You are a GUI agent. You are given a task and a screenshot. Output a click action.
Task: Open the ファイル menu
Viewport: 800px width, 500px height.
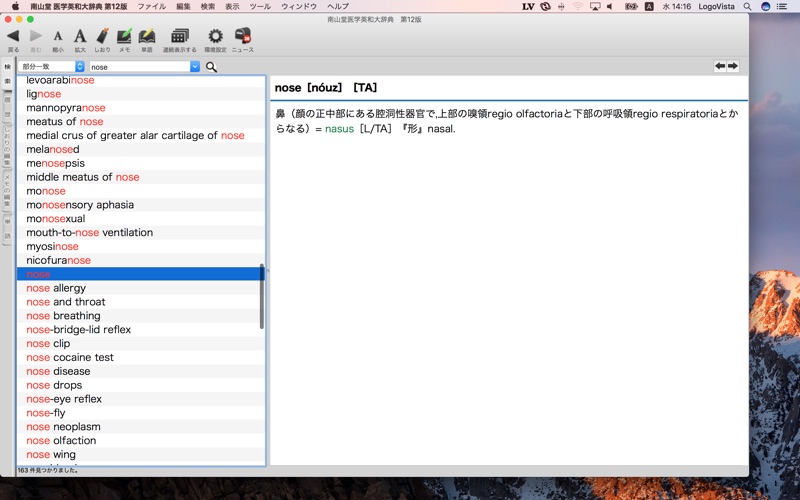pyautogui.click(x=152, y=7)
